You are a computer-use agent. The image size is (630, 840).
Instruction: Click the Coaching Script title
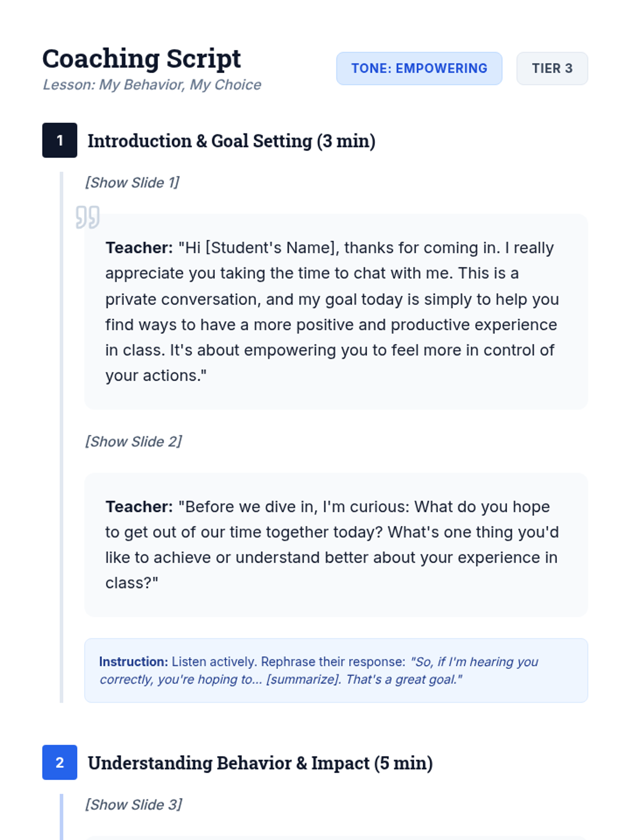point(141,59)
